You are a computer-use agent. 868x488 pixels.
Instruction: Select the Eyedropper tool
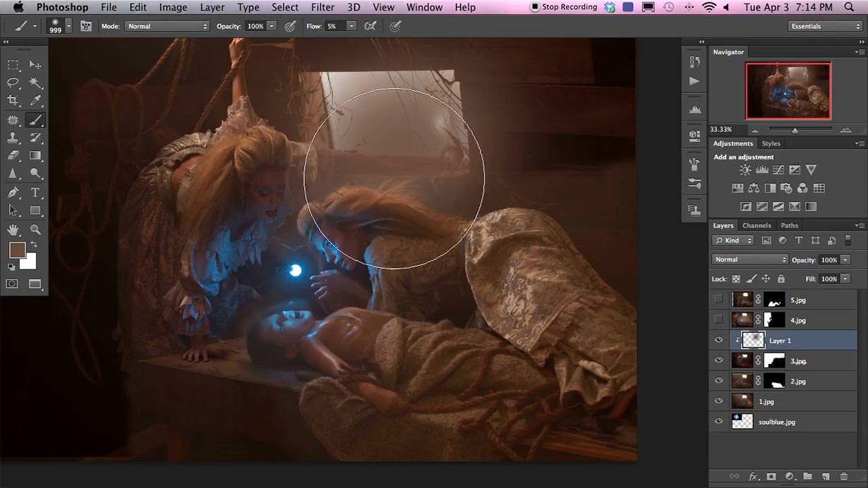[x=35, y=101]
